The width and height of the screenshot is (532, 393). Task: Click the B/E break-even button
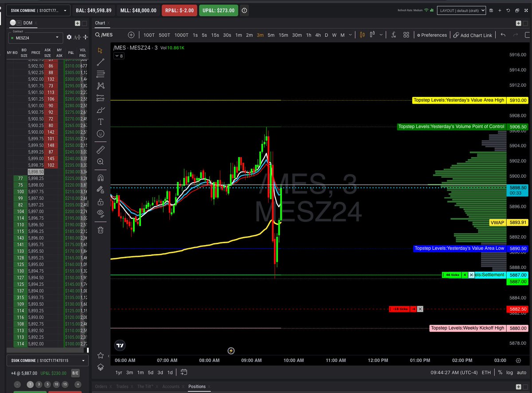(x=75, y=374)
